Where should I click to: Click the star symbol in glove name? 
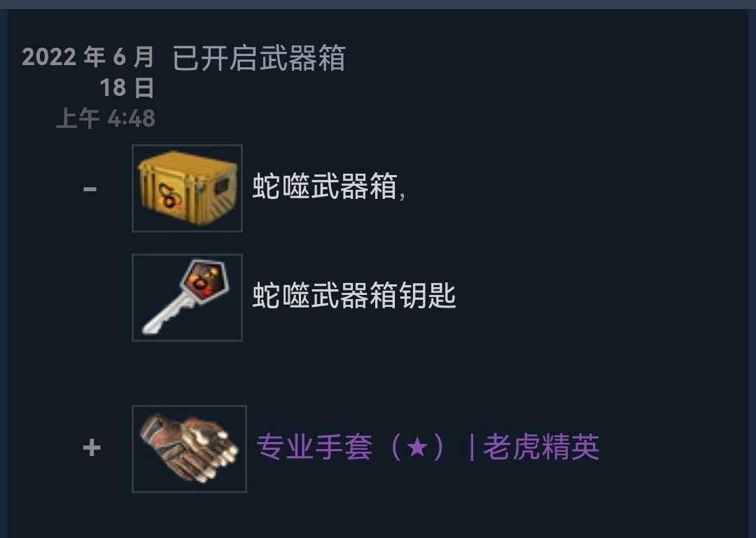tap(417, 448)
